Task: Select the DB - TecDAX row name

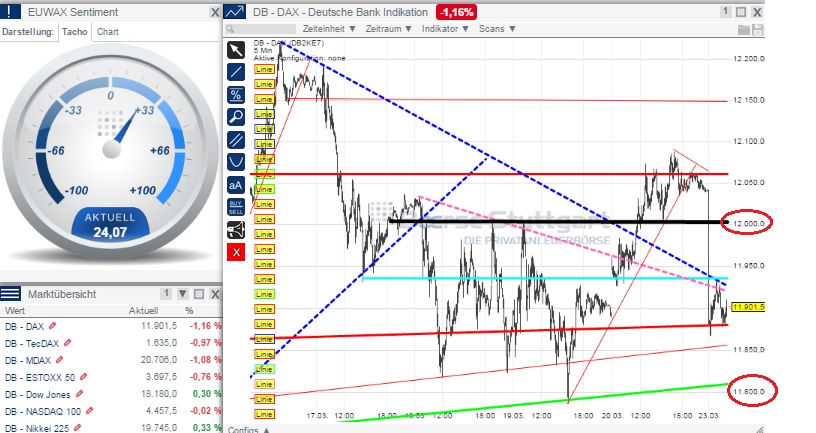Action: [x=32, y=343]
